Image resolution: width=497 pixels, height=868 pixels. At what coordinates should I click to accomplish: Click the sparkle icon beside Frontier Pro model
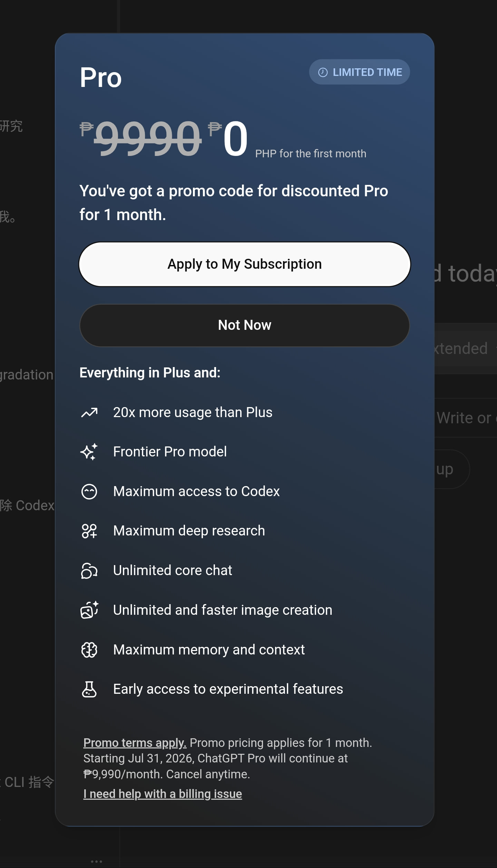pyautogui.click(x=89, y=452)
